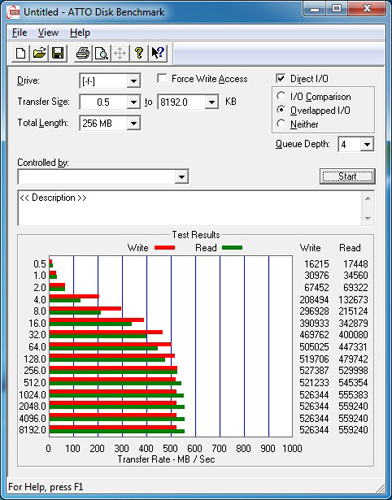The height and width of the screenshot is (500, 392).
Task: Click the greyed-out move arrows toolbar icon
Action: 120,53
